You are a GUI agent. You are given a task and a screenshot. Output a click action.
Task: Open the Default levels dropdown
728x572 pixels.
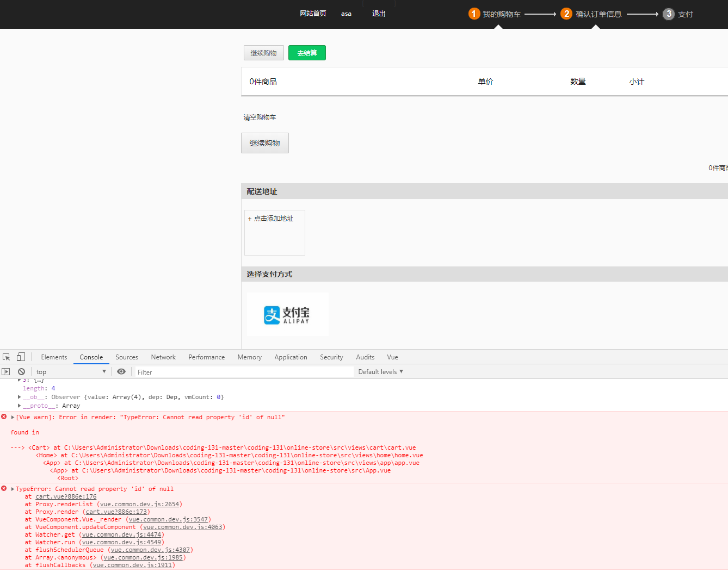click(x=380, y=372)
